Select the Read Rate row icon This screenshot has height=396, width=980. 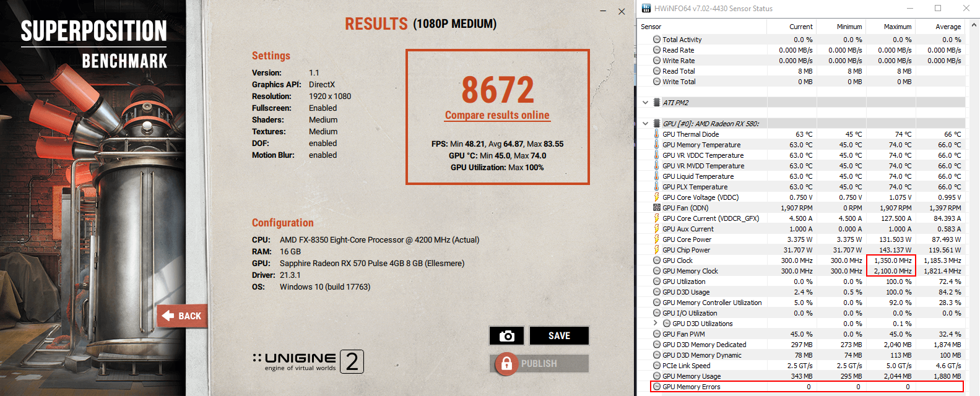coord(657,50)
